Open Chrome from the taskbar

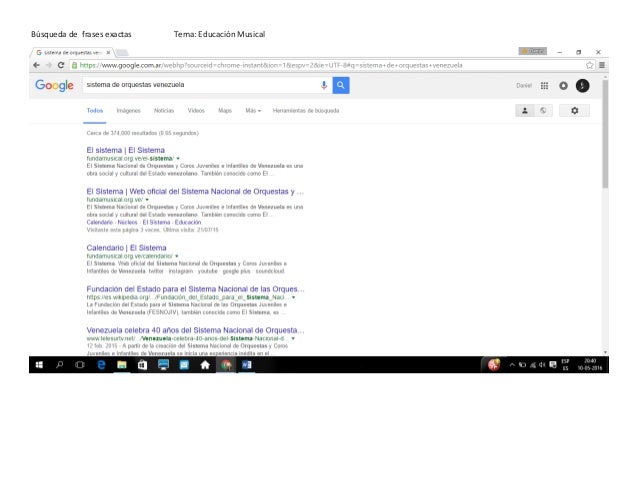(226, 365)
